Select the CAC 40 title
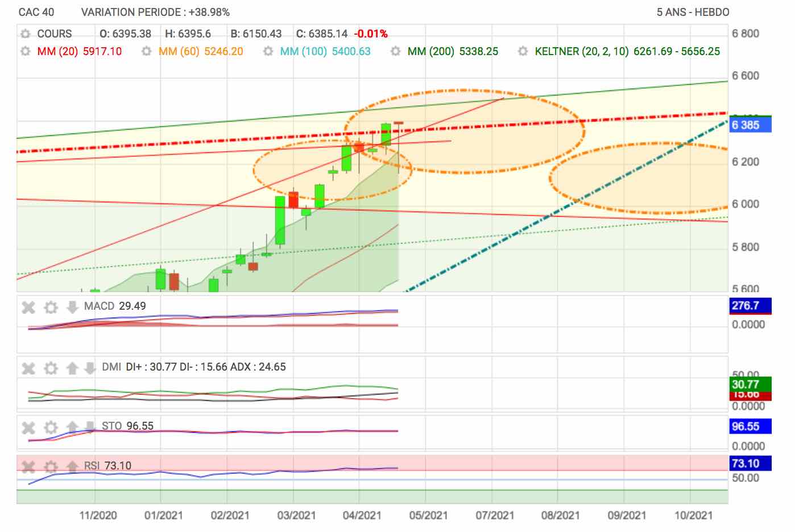 point(36,12)
